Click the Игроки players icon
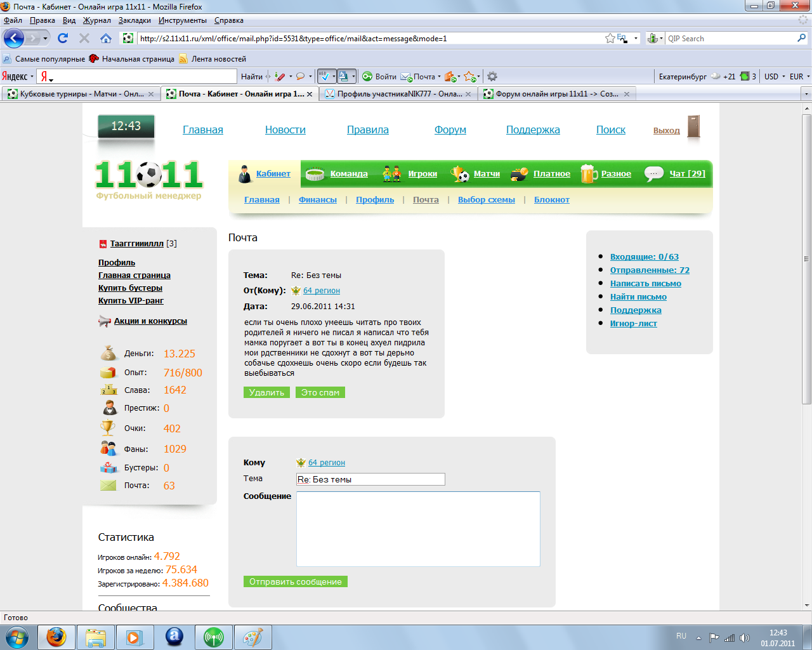This screenshot has width=812, height=650. click(392, 174)
